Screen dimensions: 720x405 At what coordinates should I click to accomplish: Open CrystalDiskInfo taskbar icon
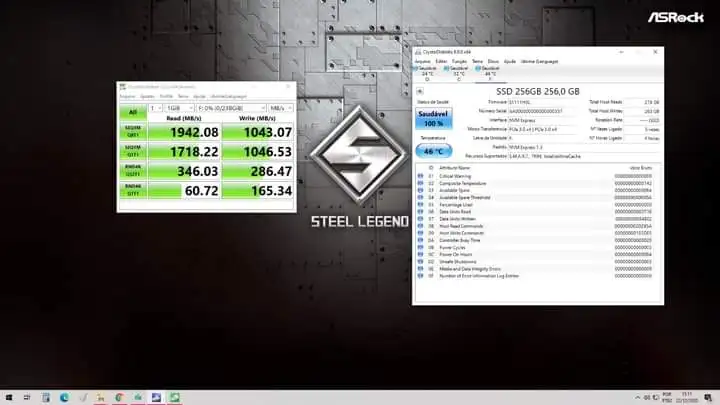(x=156, y=397)
